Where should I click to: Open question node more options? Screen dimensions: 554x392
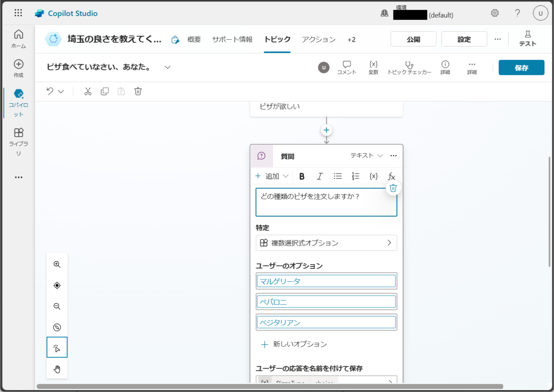point(394,156)
